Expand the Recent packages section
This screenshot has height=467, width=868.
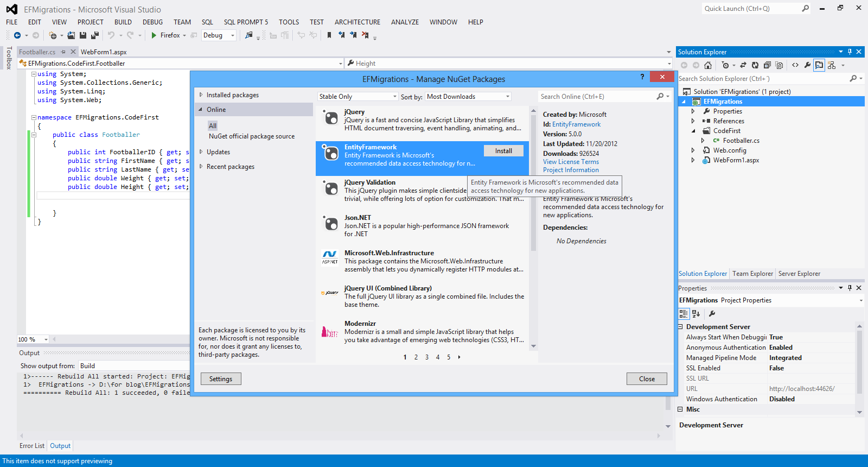(201, 167)
